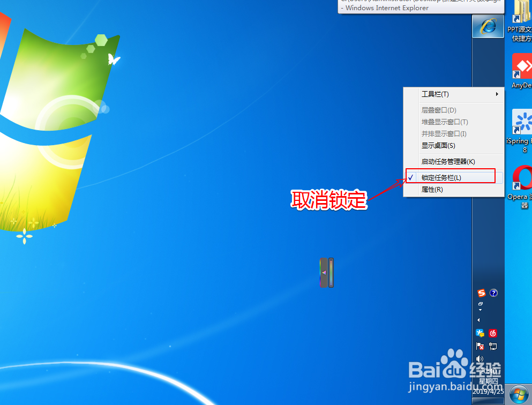Open the language bar options arrow
Screen dimensions: 532x405
coord(480,310)
